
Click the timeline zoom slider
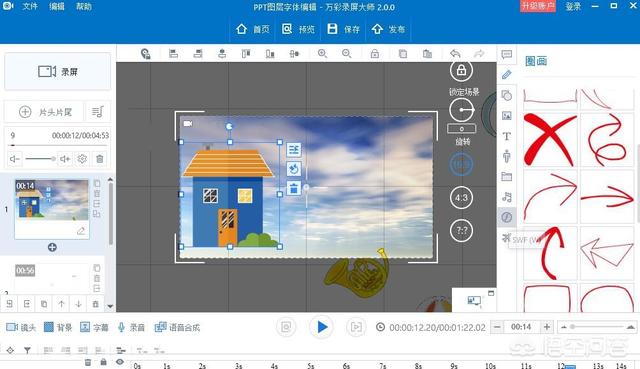click(596, 327)
